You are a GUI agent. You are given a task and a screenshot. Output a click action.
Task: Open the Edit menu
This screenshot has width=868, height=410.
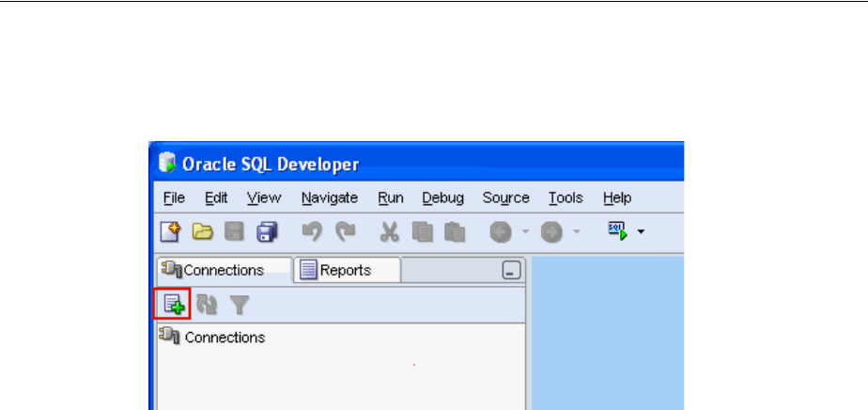coord(216,197)
